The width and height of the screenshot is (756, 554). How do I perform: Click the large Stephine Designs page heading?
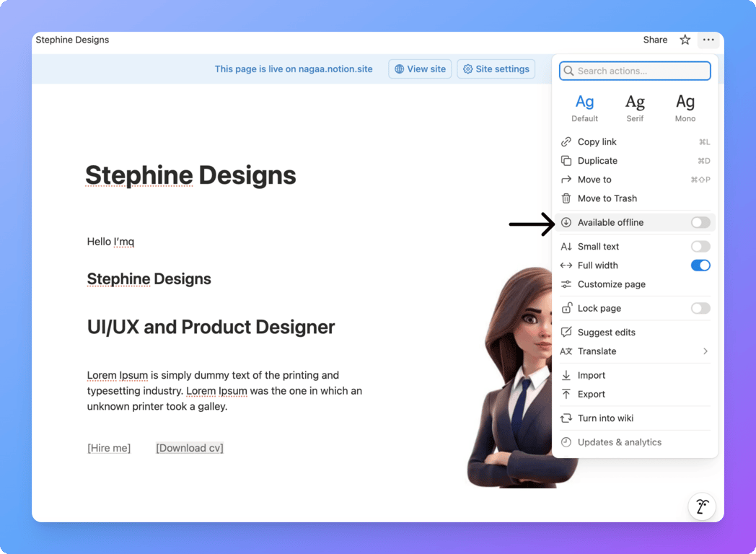190,175
